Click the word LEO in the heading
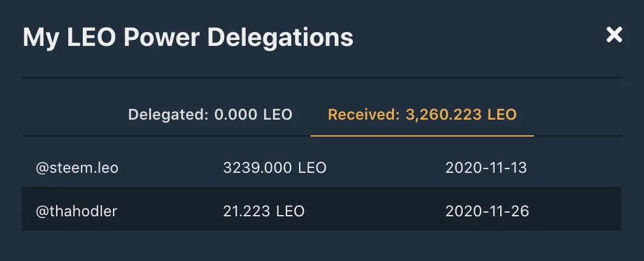Screen dimensions: 644x261 click(x=91, y=37)
